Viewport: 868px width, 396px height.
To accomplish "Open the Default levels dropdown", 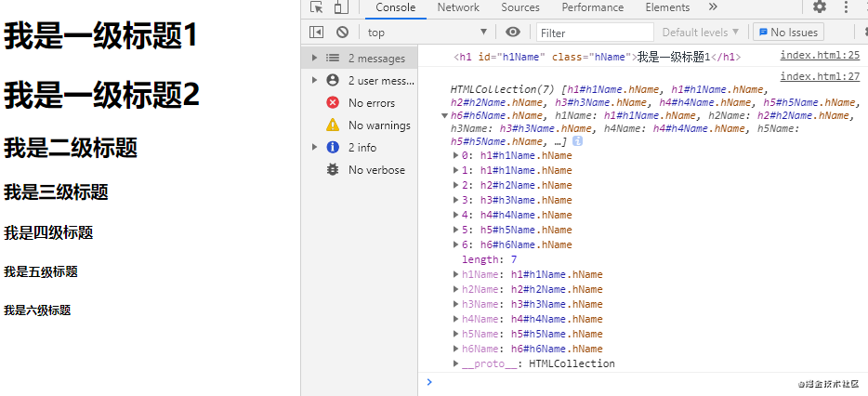I will coord(701,33).
